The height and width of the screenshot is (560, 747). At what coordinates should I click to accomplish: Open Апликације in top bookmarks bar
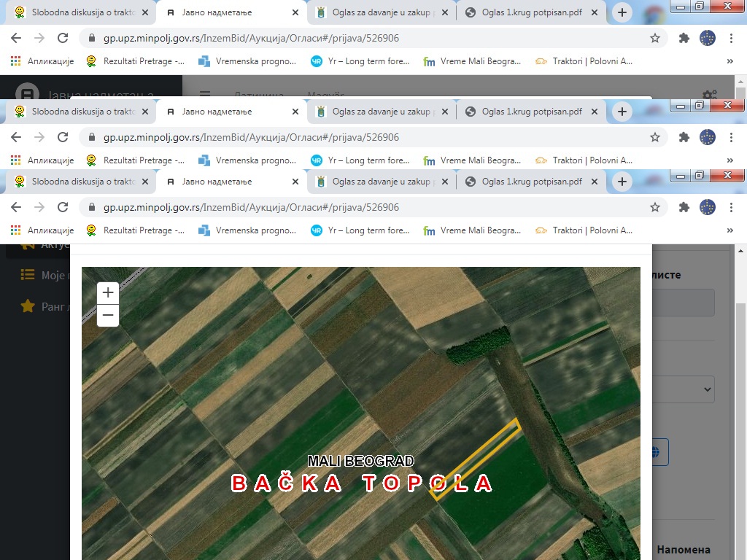pyautogui.click(x=42, y=61)
